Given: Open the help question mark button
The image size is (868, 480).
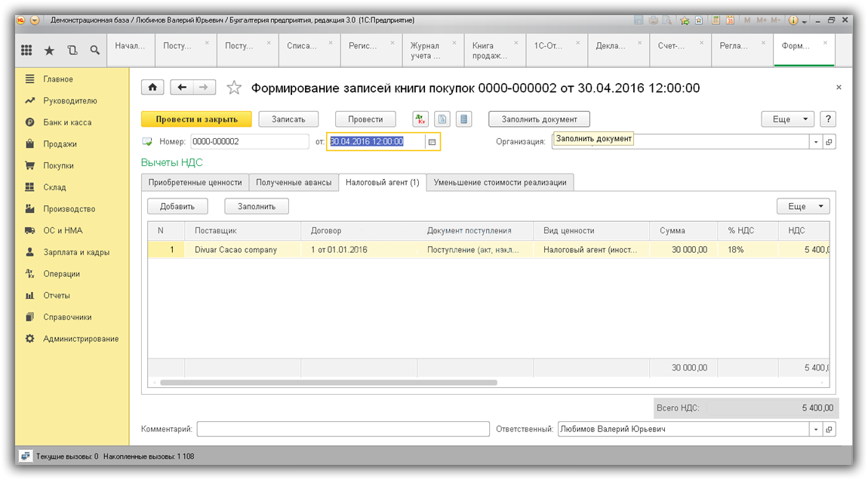Looking at the screenshot, I should click(829, 119).
